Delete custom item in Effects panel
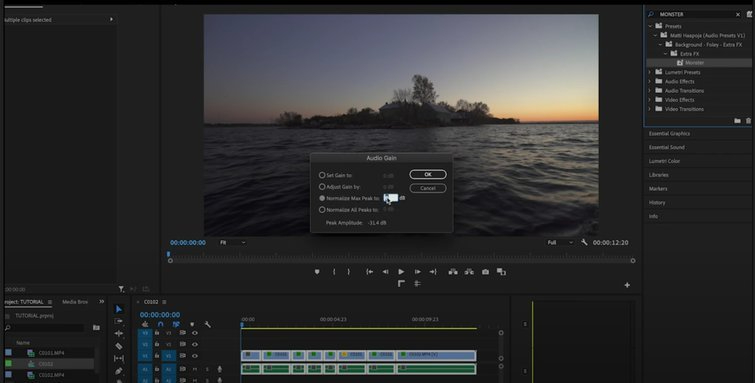 click(748, 121)
